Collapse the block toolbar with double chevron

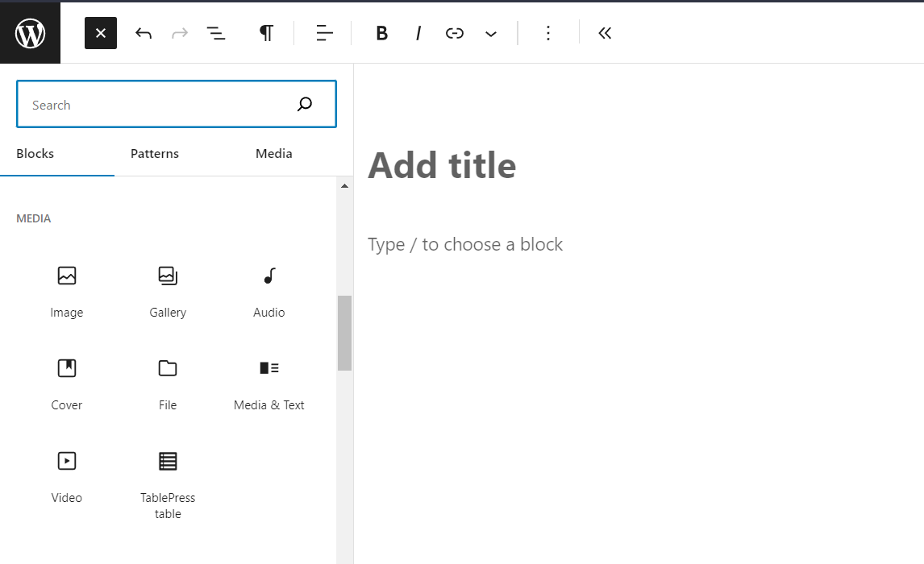point(605,33)
